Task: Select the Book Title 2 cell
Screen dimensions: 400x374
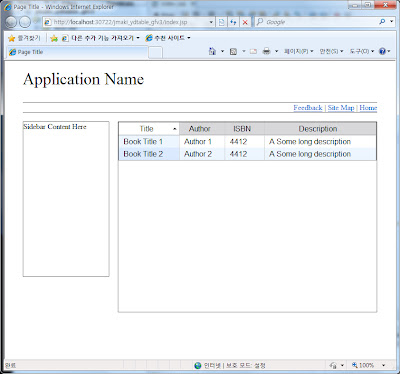Action: point(149,154)
